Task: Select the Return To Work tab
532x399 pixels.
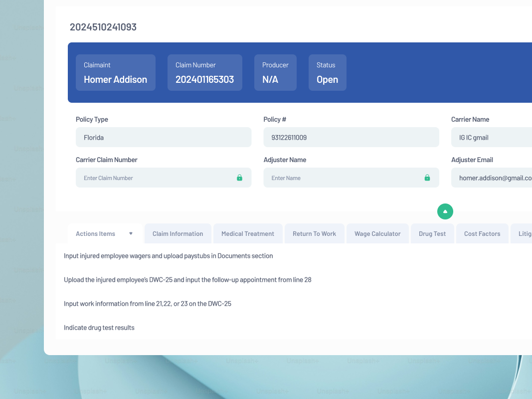Action: point(314,233)
